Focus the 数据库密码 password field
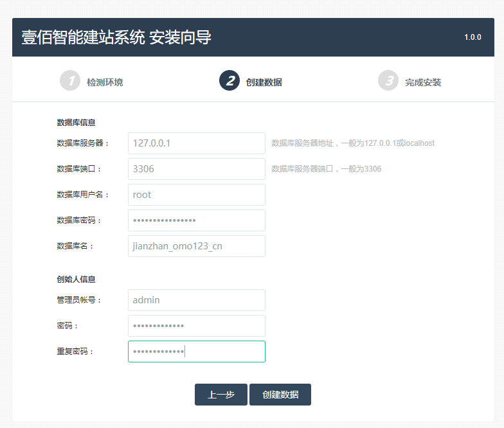This screenshot has height=428, width=504. [196, 220]
